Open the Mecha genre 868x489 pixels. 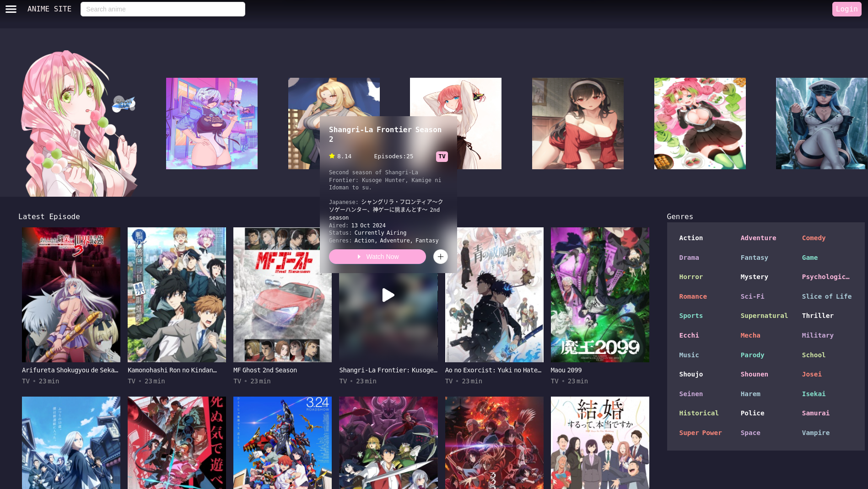point(750,335)
